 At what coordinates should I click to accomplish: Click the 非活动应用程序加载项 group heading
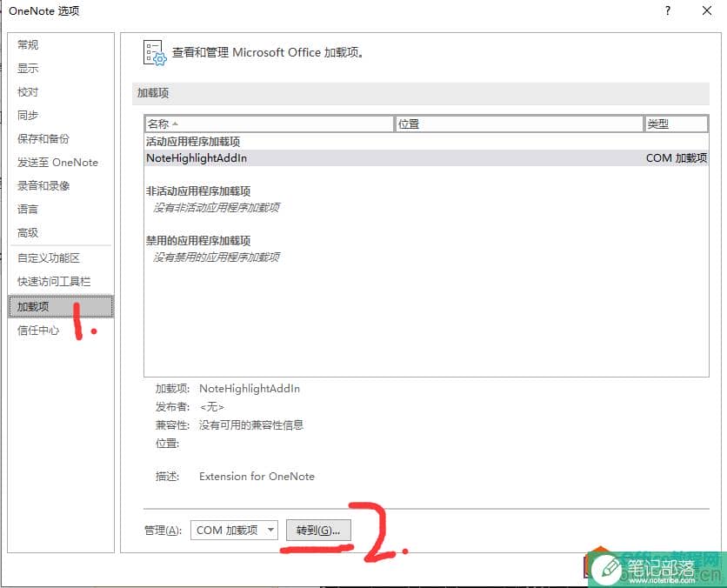(198, 191)
